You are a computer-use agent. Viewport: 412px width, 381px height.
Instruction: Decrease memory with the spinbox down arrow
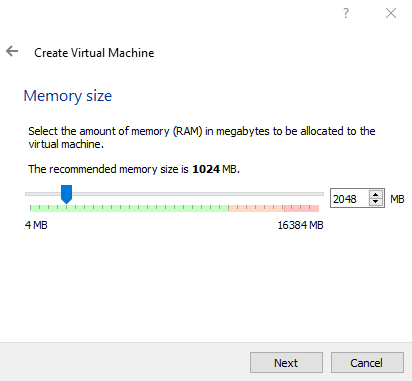coord(376,202)
